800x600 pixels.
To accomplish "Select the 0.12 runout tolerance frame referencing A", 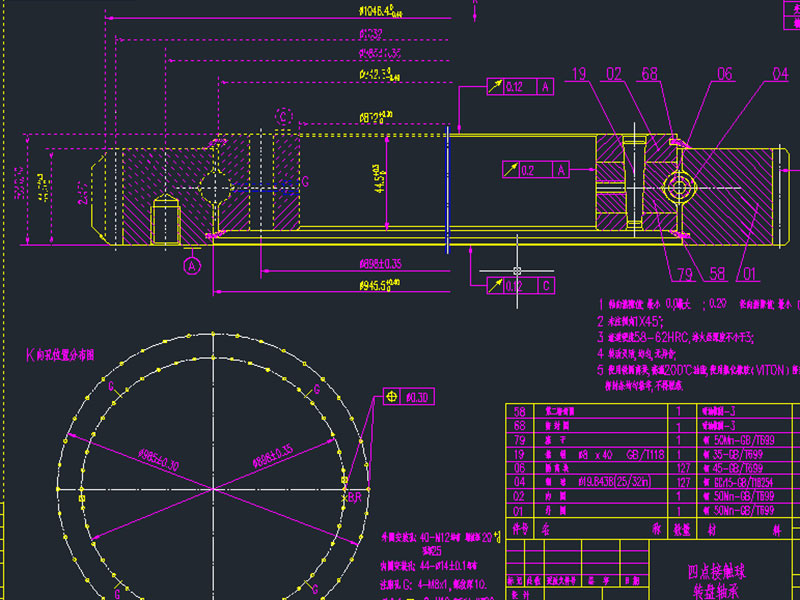I will coord(520,87).
